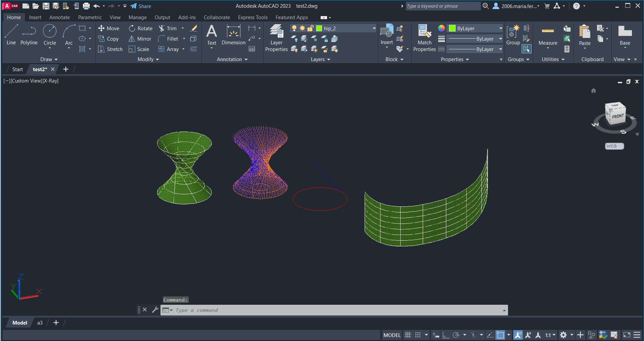Toggle the drawing grid display in status bar
The height and width of the screenshot is (341, 644).
408,335
